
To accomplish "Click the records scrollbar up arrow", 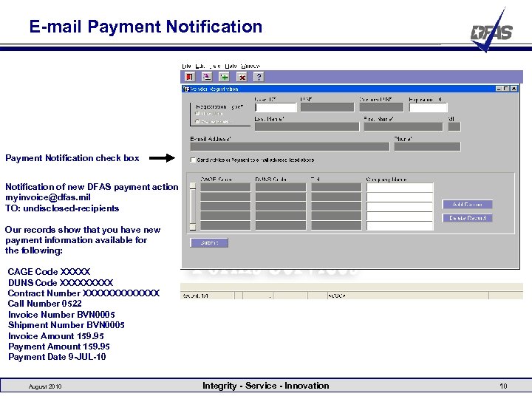I will [x=193, y=186].
